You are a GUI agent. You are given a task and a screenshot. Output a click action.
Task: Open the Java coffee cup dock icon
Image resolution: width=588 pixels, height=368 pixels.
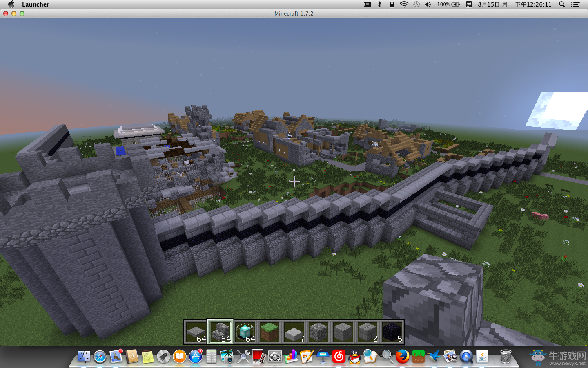(x=482, y=357)
